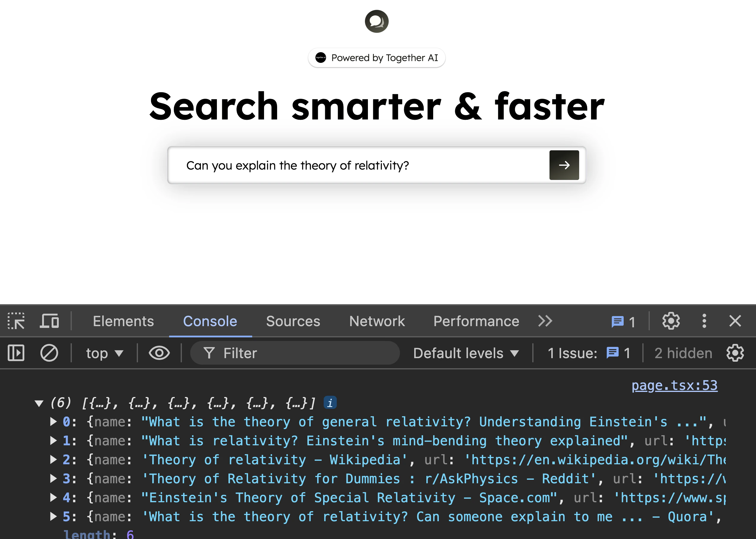Show more DevTools tabs chevron
This screenshot has width=756, height=539.
(545, 321)
